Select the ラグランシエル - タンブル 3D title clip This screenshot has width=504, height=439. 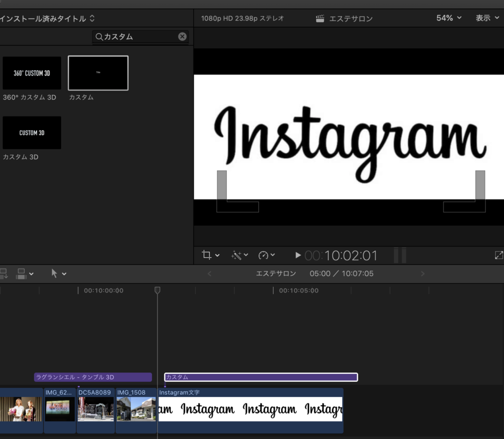click(x=93, y=377)
